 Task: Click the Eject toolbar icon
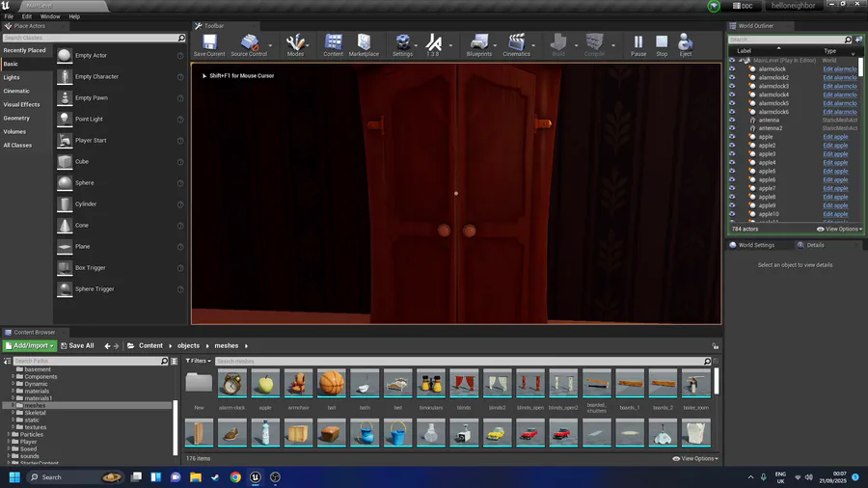686,44
